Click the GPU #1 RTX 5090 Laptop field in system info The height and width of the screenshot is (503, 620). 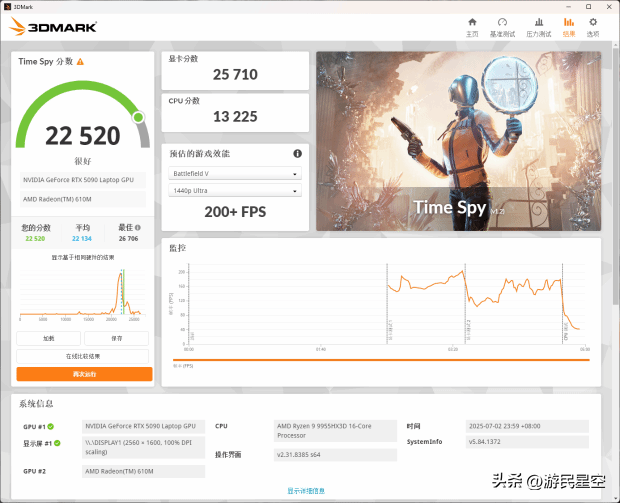pyautogui.click(x=143, y=426)
